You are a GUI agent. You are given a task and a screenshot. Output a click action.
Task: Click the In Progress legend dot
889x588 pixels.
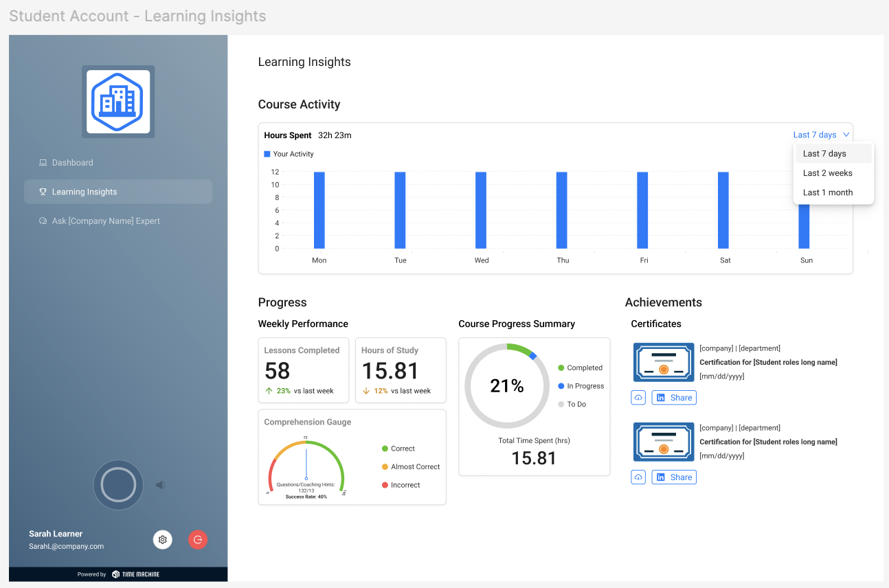click(561, 386)
